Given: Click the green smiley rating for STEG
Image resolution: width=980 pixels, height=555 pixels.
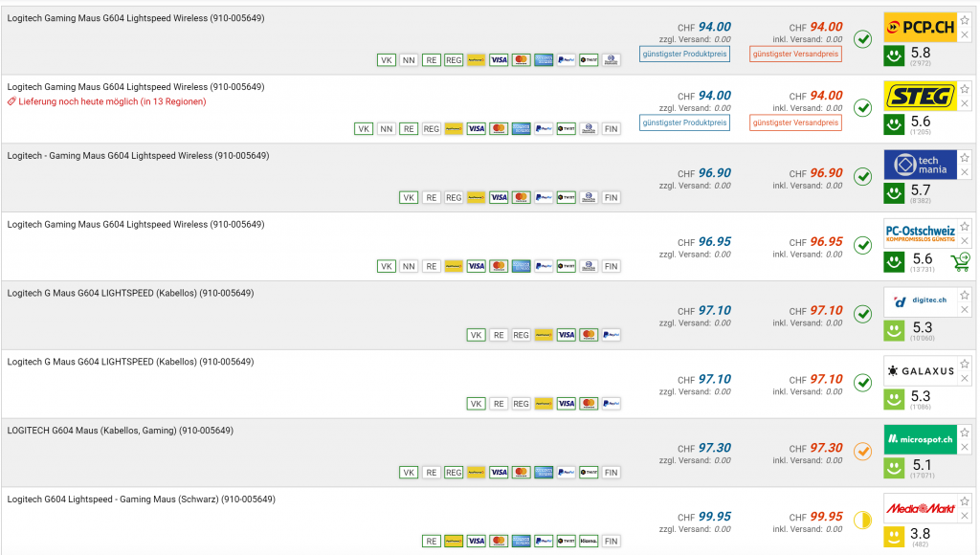Looking at the screenshot, I should (x=894, y=124).
